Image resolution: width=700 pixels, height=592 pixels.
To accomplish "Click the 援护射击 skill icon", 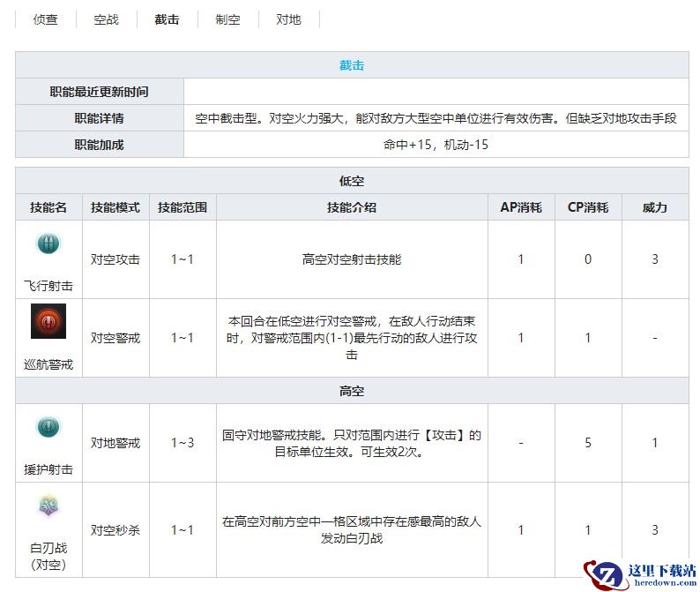I will [x=48, y=428].
